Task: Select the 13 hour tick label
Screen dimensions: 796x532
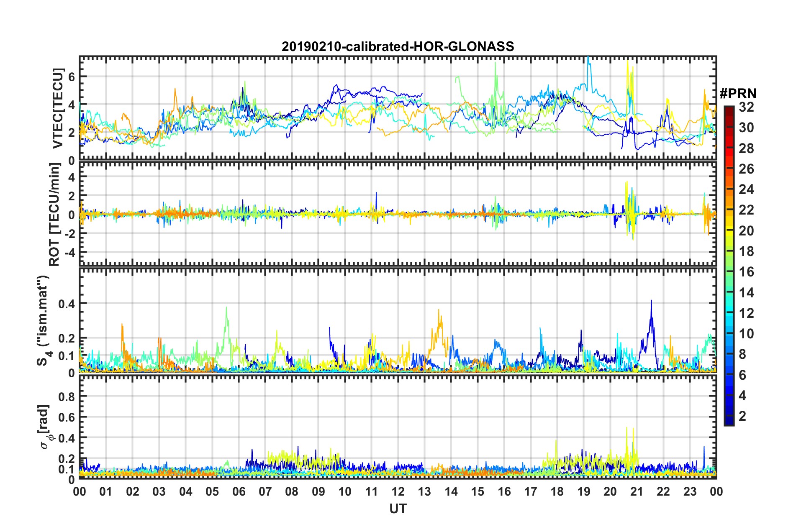Action: [424, 491]
